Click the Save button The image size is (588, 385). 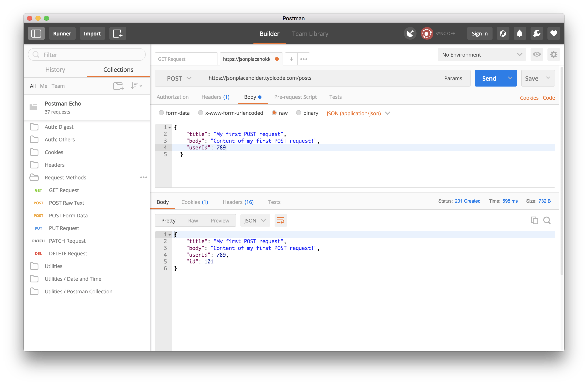tap(532, 78)
